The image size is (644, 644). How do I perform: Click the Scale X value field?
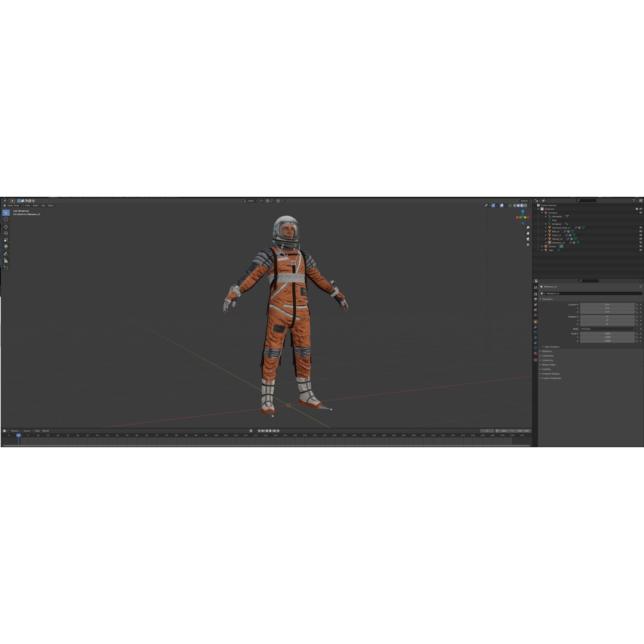coord(608,333)
